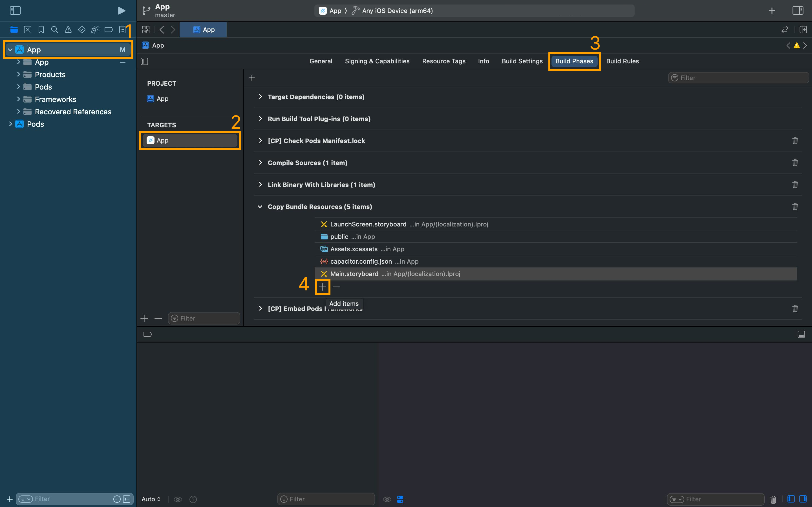
Task: Expand the Link Binary With Libraries phase
Action: pyautogui.click(x=261, y=185)
